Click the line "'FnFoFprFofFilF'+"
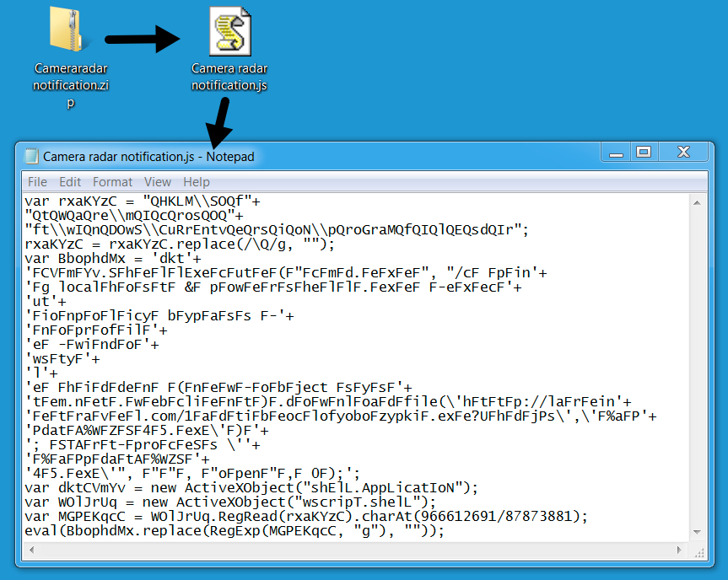728x580 pixels. pos(96,330)
